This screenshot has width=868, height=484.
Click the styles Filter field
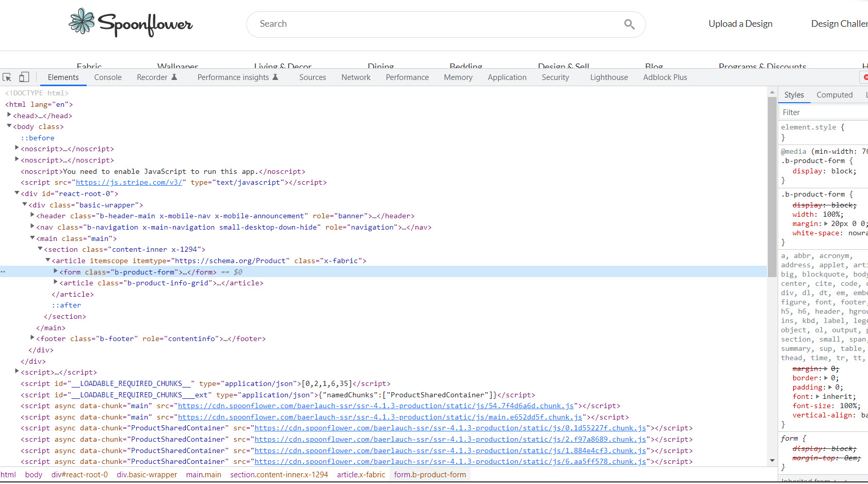coord(823,112)
